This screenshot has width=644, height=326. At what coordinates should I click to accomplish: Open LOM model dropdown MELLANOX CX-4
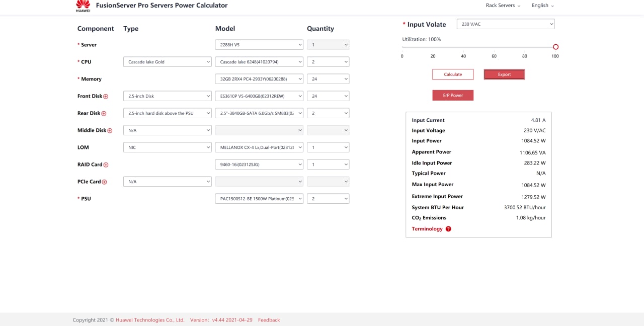[x=259, y=147]
